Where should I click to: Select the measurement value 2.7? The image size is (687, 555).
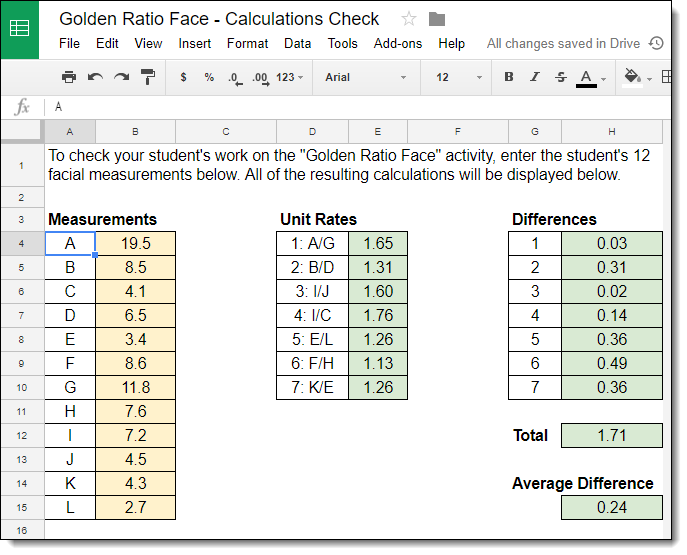135,507
